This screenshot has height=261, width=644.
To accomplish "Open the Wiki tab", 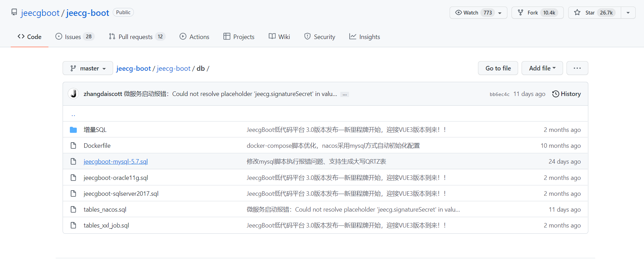I will (279, 37).
